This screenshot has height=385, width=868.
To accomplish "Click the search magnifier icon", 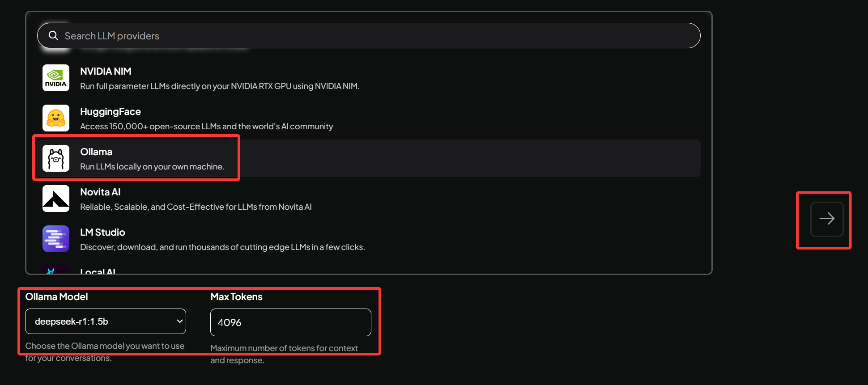I will 53,35.
